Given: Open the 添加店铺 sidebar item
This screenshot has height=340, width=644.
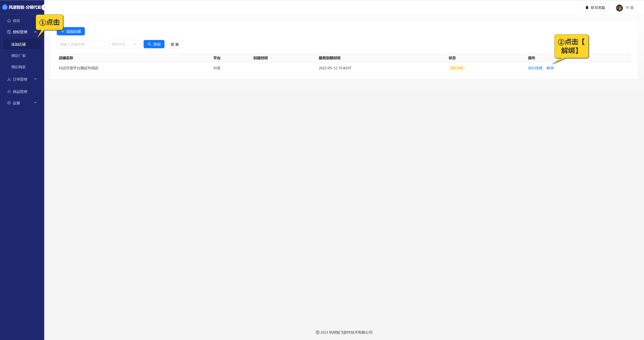Looking at the screenshot, I should click(x=19, y=44).
